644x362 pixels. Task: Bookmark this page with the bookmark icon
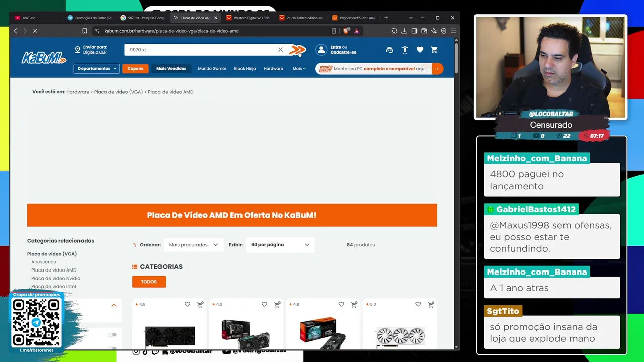click(85, 31)
